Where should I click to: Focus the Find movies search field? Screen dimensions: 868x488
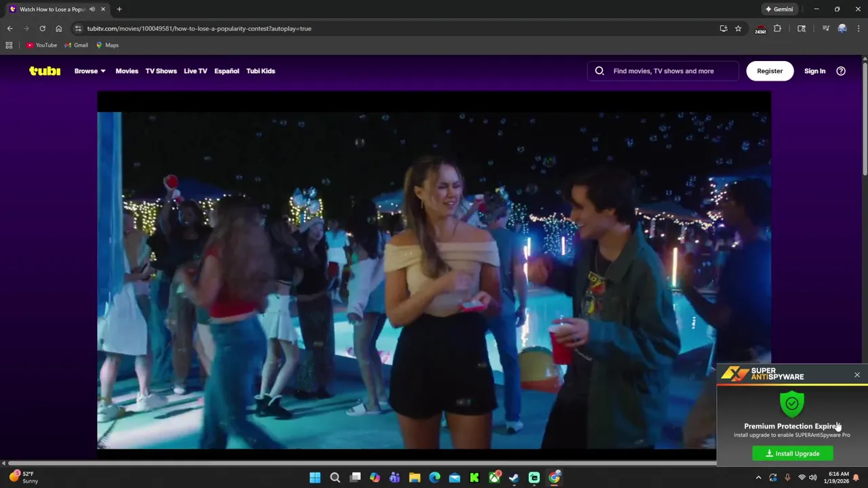[x=663, y=70]
